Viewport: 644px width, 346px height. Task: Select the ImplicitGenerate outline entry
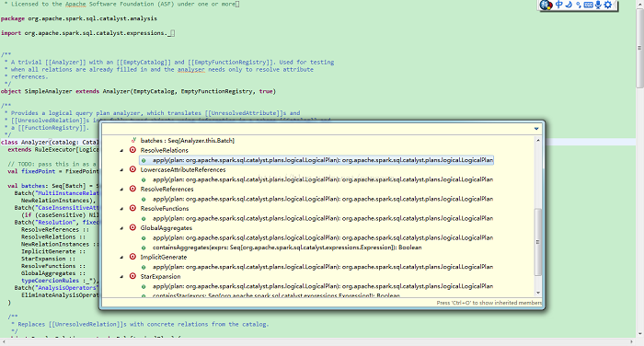pos(164,257)
